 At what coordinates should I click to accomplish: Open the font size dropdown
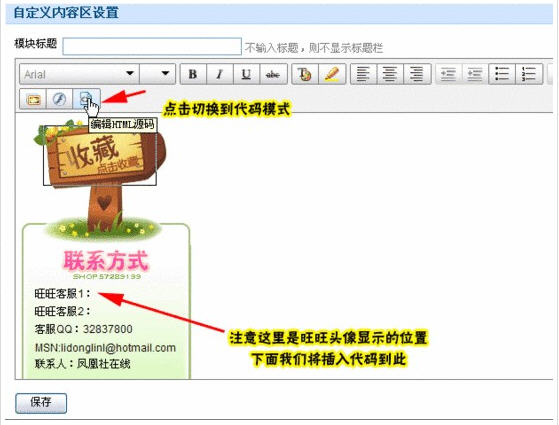click(158, 74)
